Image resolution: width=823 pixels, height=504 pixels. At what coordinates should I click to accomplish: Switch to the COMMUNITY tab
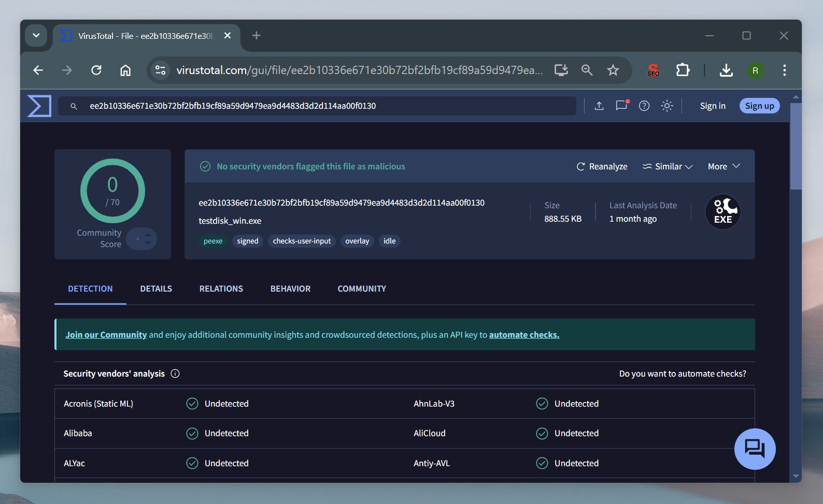tap(362, 289)
